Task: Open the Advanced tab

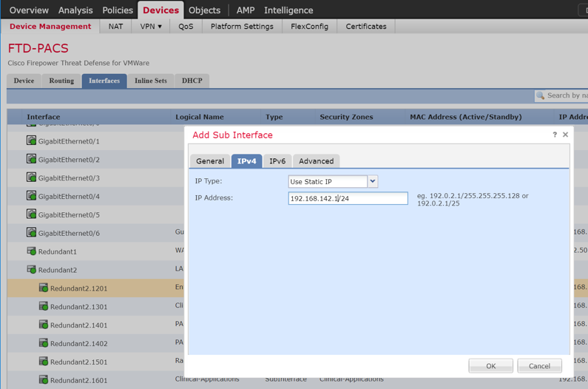Action: (316, 161)
